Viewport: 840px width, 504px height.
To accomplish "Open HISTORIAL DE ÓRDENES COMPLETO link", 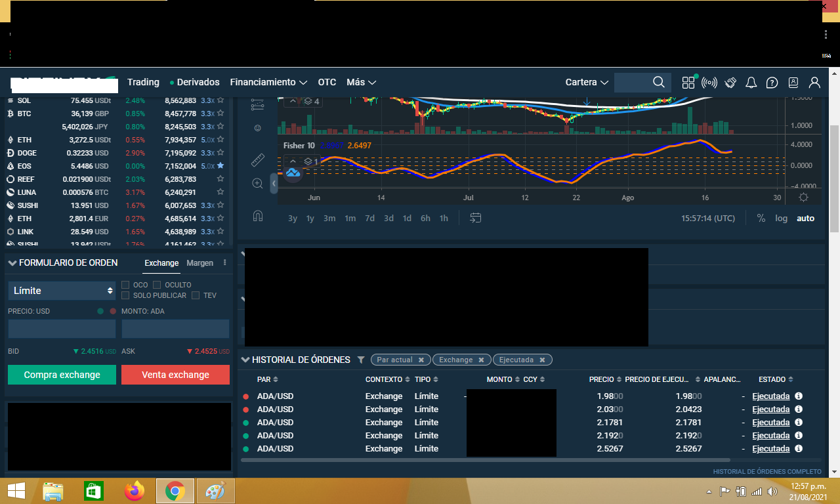I will [767, 472].
